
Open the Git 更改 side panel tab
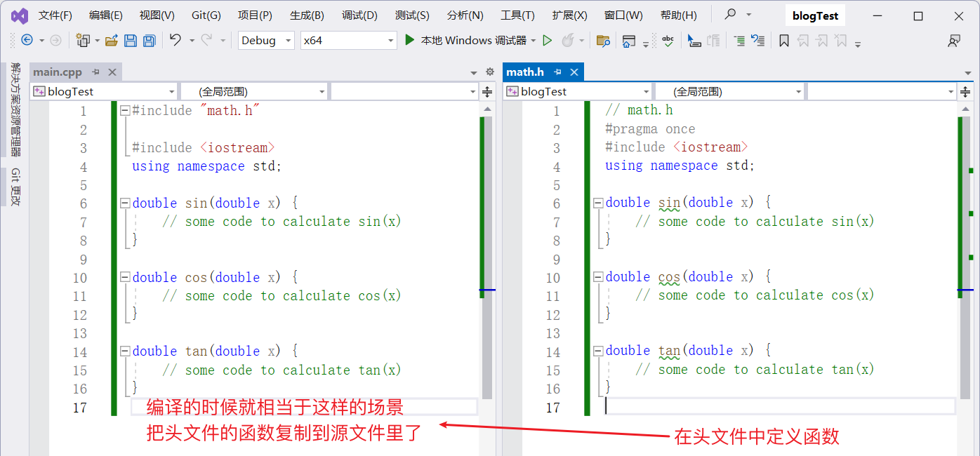pyautogui.click(x=15, y=187)
